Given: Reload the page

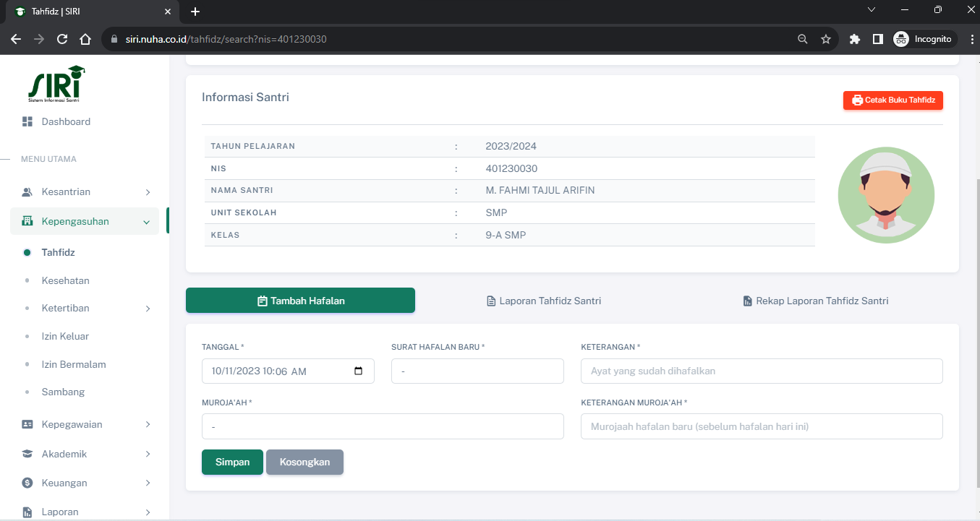Looking at the screenshot, I should click(62, 39).
